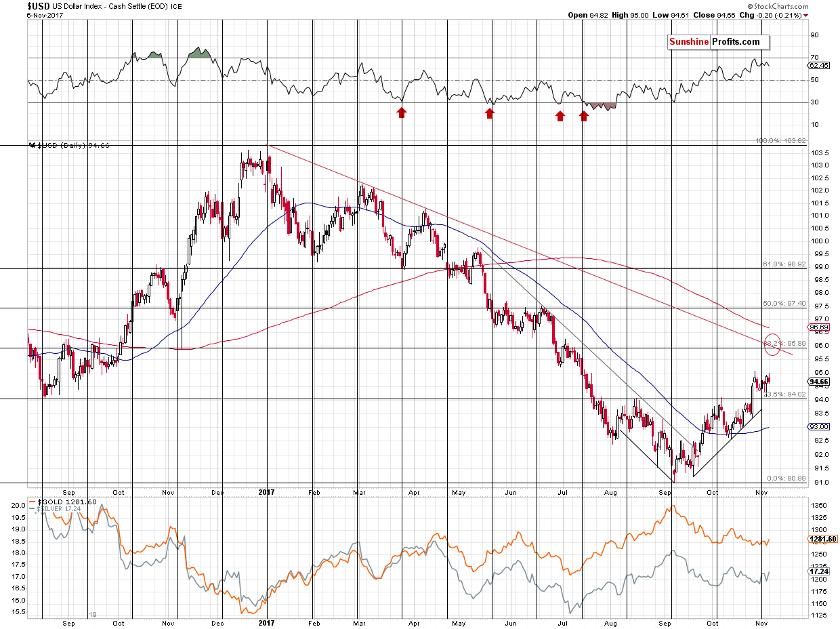This screenshot has height=629, width=840.
Task: Click the 100.0 price axis value
Action: click(x=820, y=241)
